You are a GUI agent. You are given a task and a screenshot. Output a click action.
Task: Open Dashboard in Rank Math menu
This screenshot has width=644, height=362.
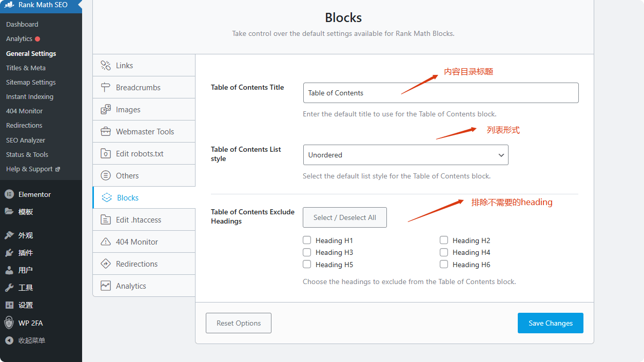click(22, 24)
